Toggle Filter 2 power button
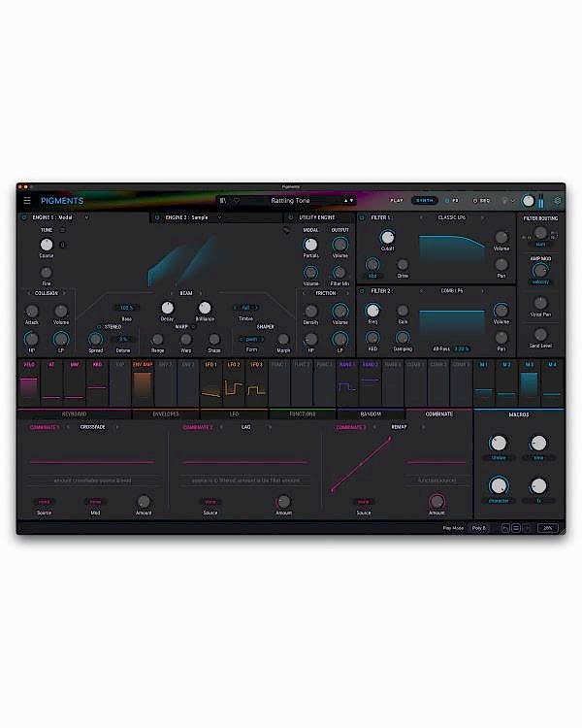Image resolution: width=582 pixels, height=728 pixels. click(363, 291)
